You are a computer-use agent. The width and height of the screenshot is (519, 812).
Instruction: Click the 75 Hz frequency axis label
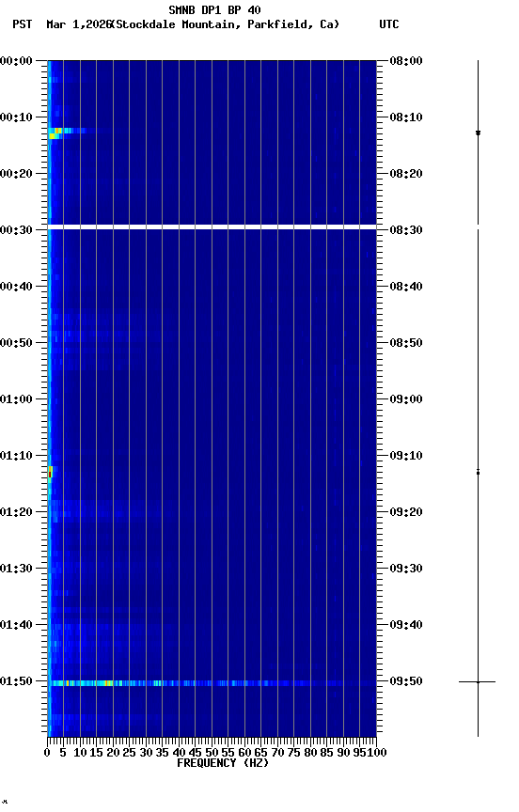pos(294,753)
